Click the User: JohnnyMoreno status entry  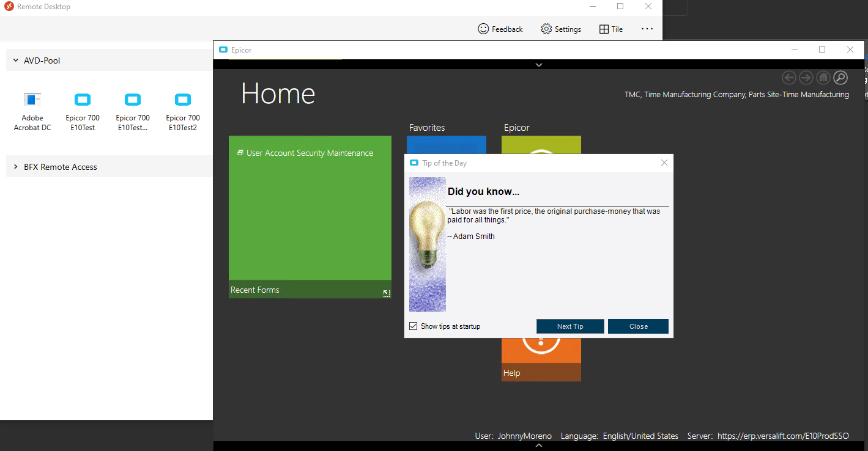[x=513, y=436]
